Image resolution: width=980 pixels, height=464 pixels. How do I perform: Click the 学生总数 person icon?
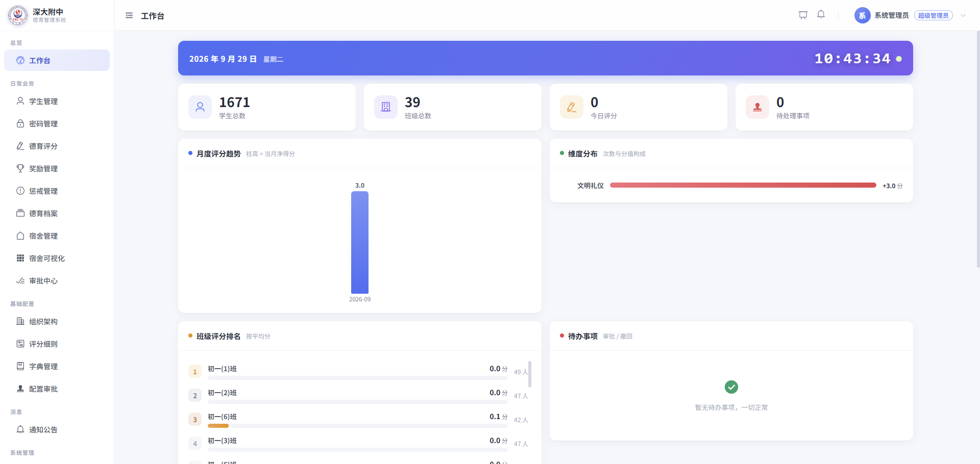[200, 107]
